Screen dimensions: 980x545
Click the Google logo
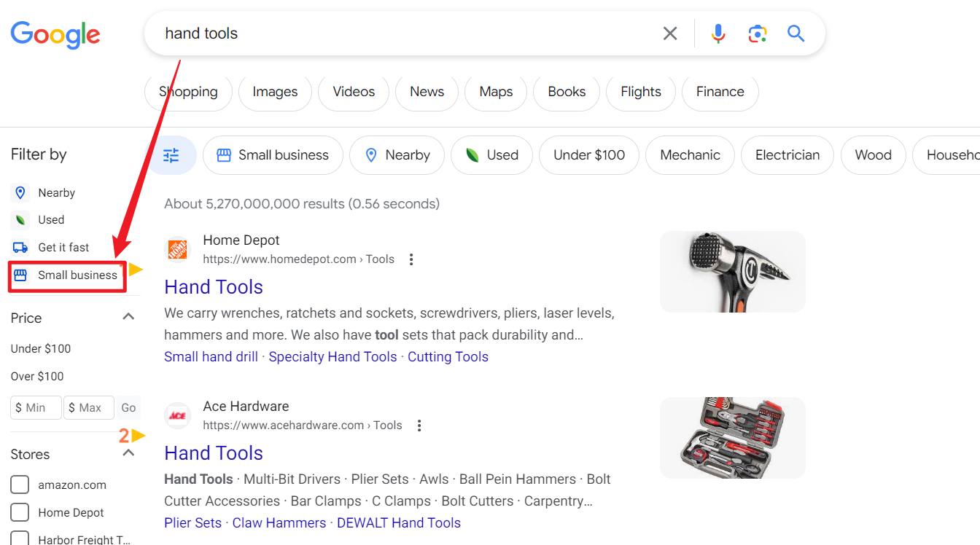(x=55, y=34)
